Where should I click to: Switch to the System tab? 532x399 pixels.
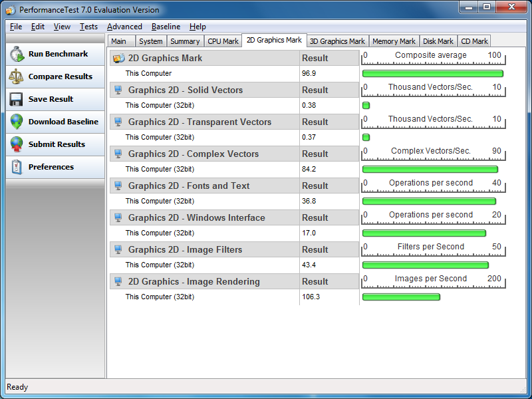tap(151, 41)
